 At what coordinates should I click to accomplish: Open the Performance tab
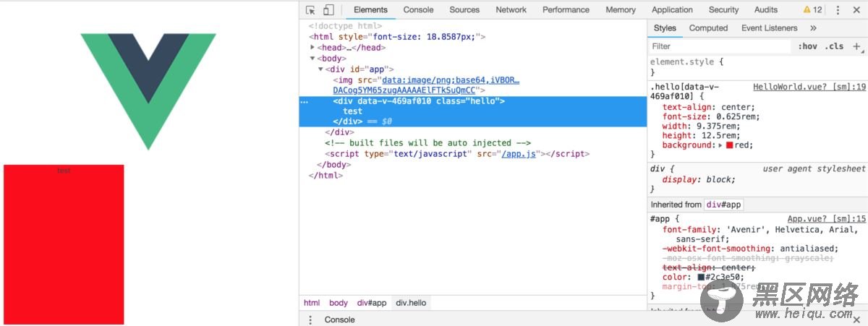[x=566, y=10]
